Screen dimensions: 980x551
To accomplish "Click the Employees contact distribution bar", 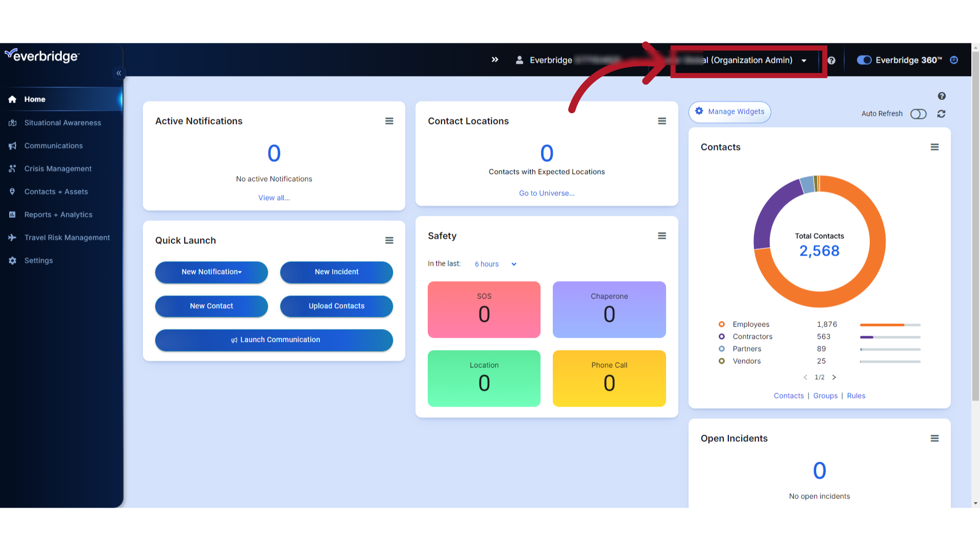I will click(x=890, y=324).
